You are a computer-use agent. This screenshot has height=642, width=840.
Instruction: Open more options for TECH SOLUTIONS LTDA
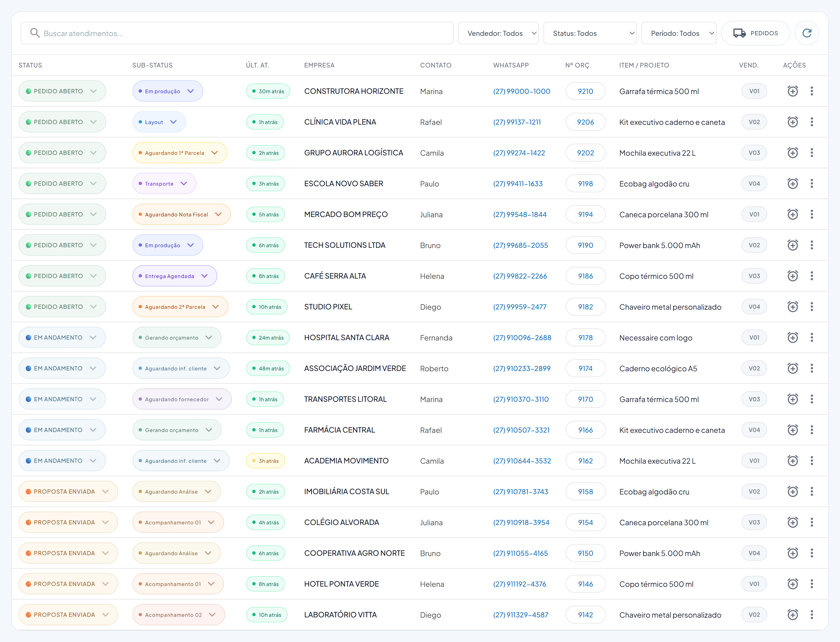(812, 245)
